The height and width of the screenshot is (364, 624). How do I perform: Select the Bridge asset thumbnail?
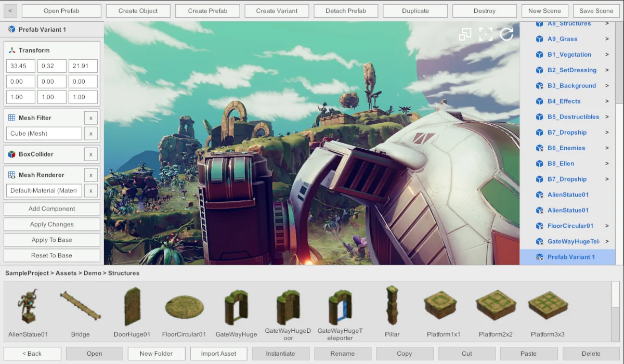point(80,307)
